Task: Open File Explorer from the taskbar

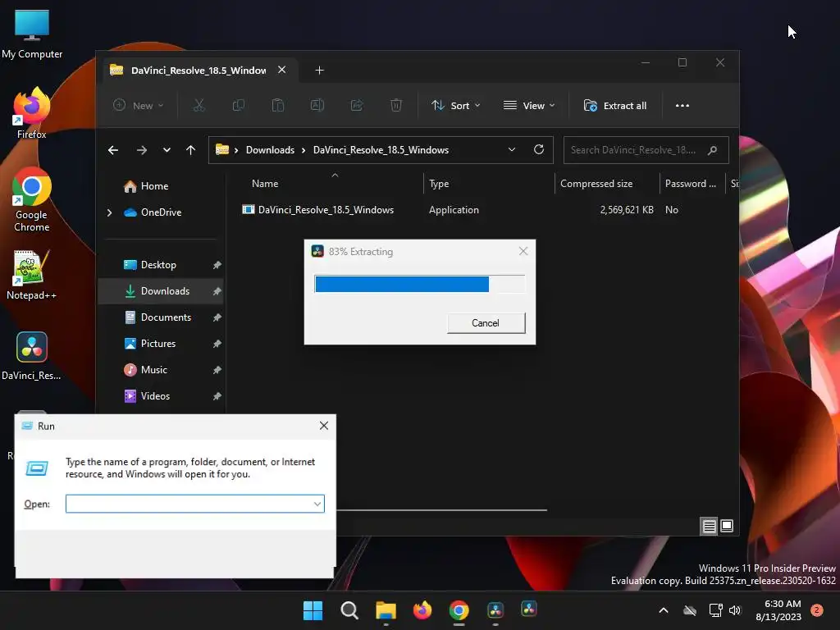Action: point(386,610)
